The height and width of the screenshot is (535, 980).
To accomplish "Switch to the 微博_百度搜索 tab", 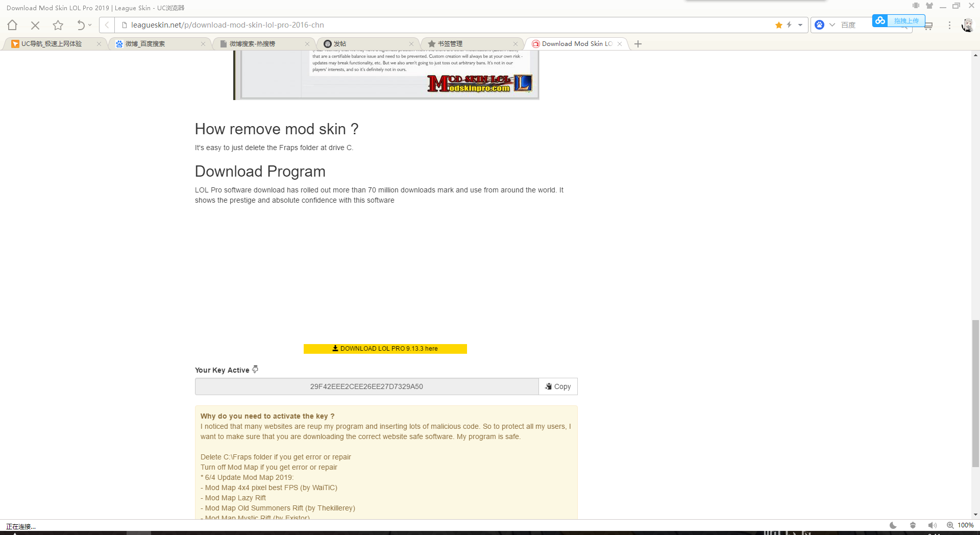I will click(x=145, y=44).
